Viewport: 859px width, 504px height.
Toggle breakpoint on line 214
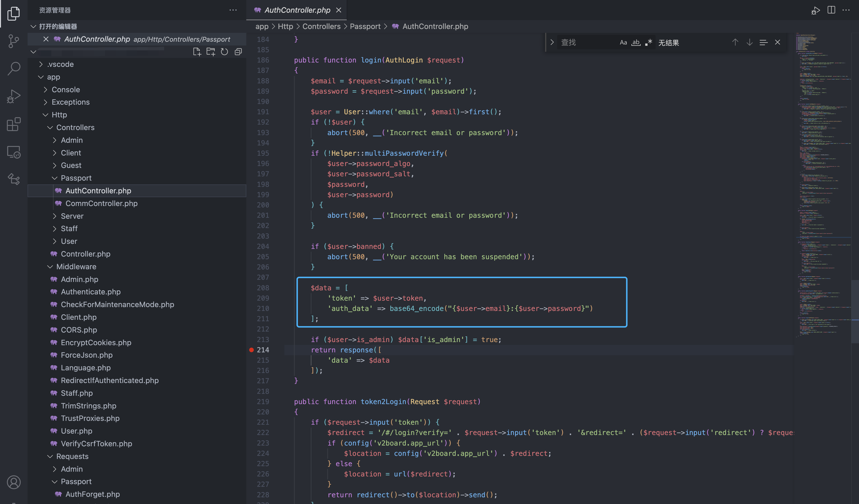coord(252,350)
